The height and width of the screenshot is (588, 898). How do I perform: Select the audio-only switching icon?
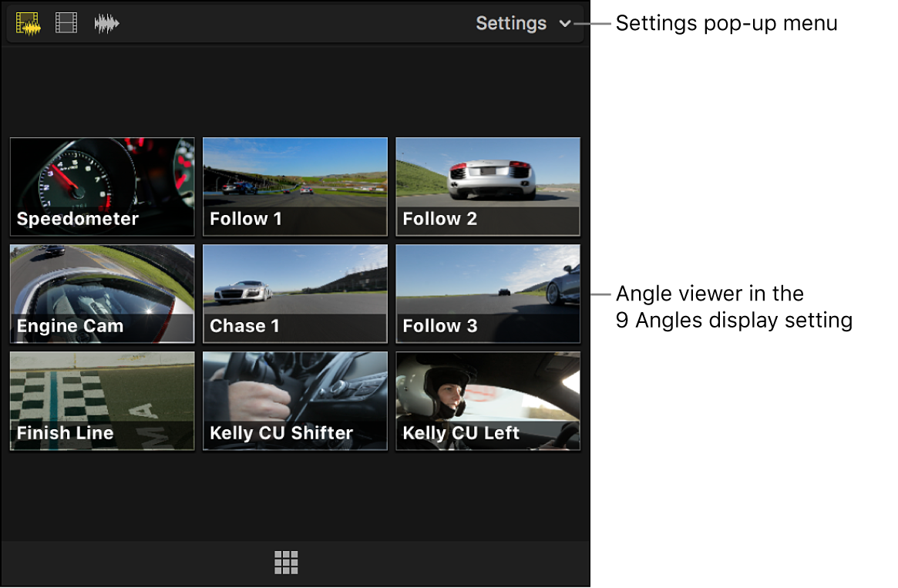(106, 22)
